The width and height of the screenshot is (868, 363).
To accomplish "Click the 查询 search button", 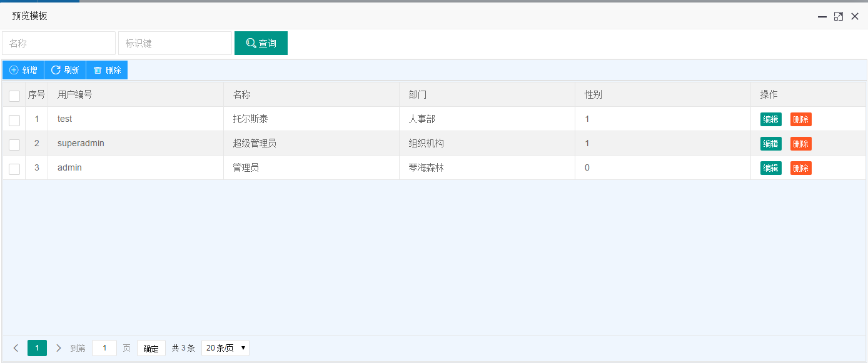I will pos(261,43).
